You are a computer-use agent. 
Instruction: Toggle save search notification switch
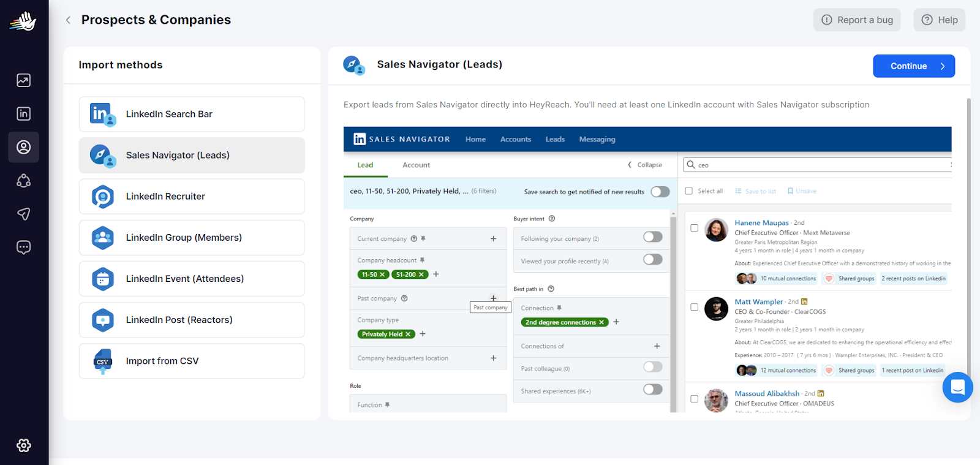tap(660, 192)
